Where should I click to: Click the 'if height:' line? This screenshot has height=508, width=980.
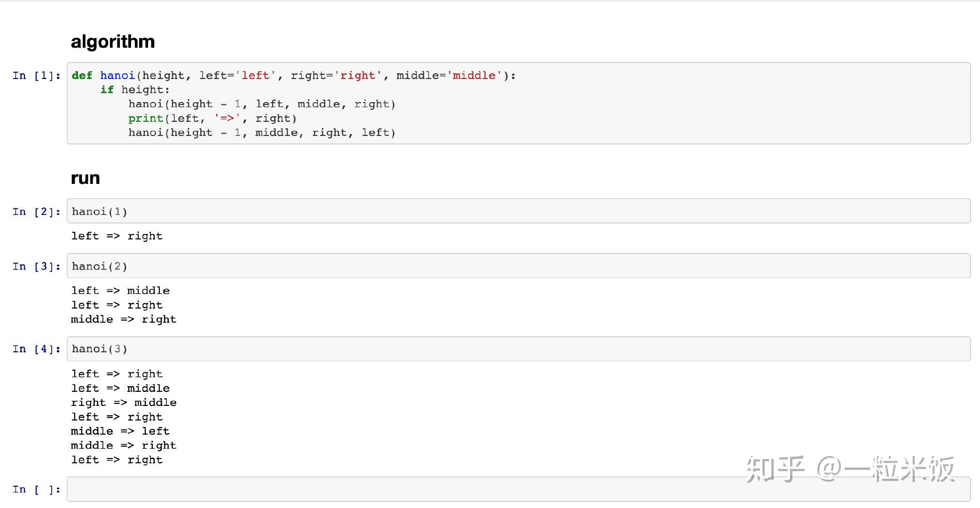[135, 90]
